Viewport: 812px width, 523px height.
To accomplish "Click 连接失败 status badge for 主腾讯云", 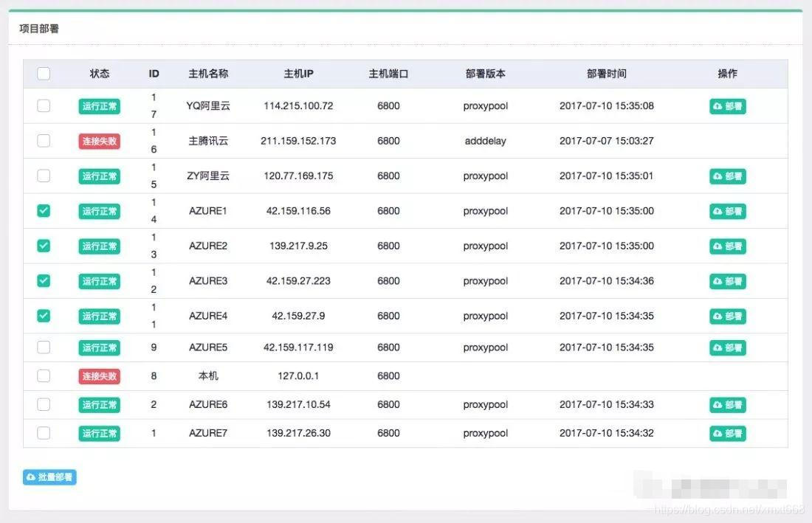I will [100, 141].
